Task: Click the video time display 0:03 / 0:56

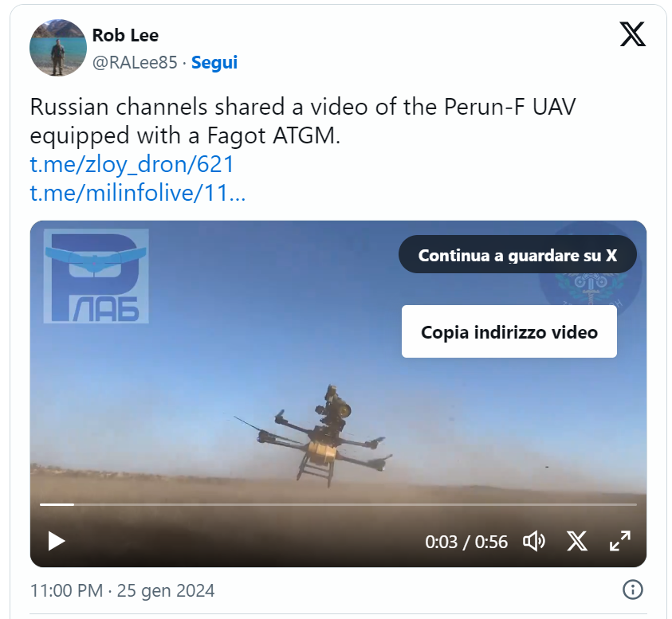Action: (x=466, y=542)
